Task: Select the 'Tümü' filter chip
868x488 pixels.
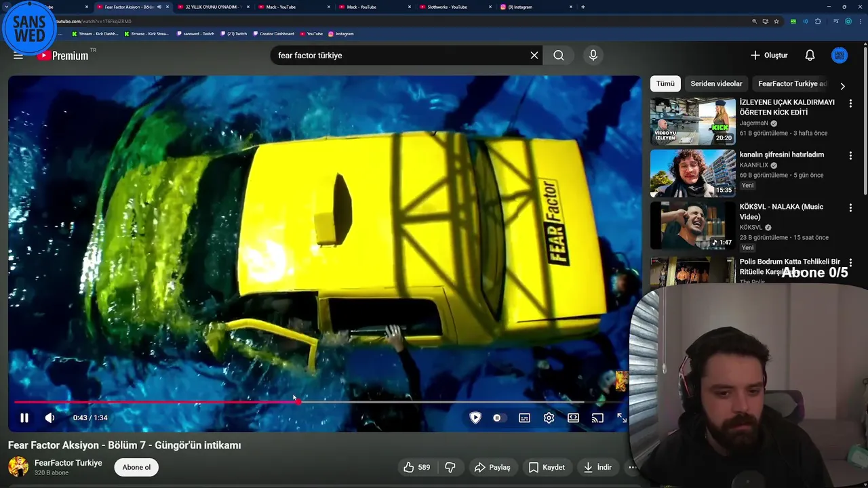Action: click(665, 84)
